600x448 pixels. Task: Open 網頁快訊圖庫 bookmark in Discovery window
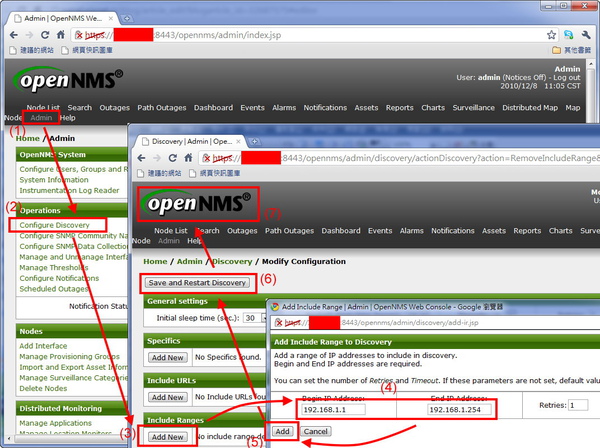coord(215,173)
